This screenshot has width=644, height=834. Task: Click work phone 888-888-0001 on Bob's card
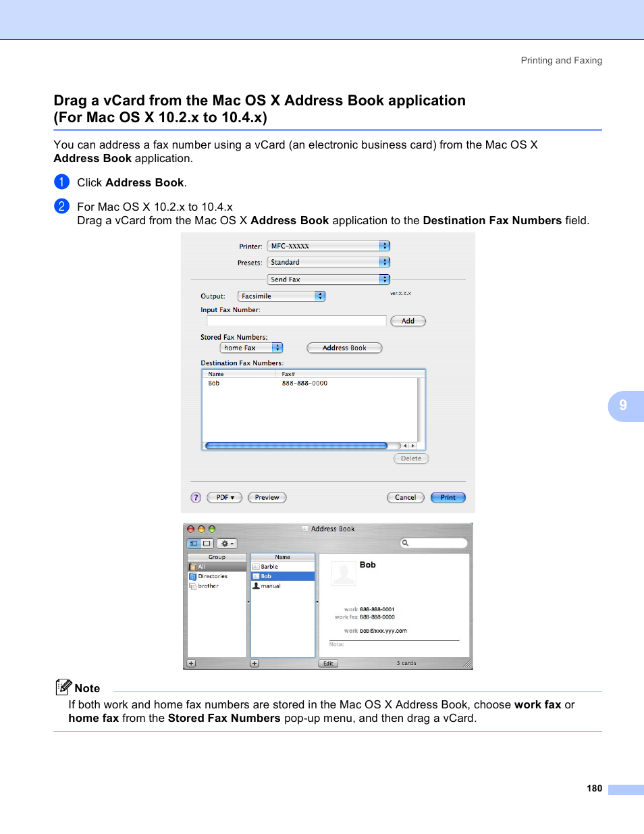click(x=377, y=609)
